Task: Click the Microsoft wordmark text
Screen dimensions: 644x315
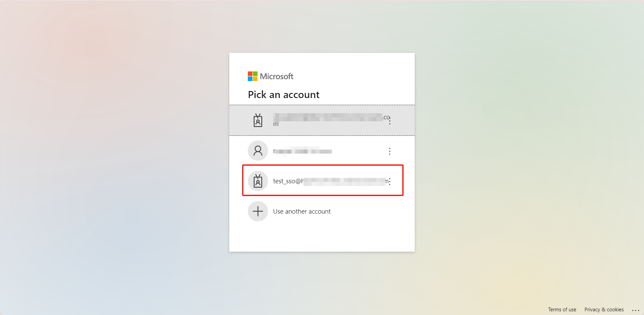Action: (x=276, y=76)
